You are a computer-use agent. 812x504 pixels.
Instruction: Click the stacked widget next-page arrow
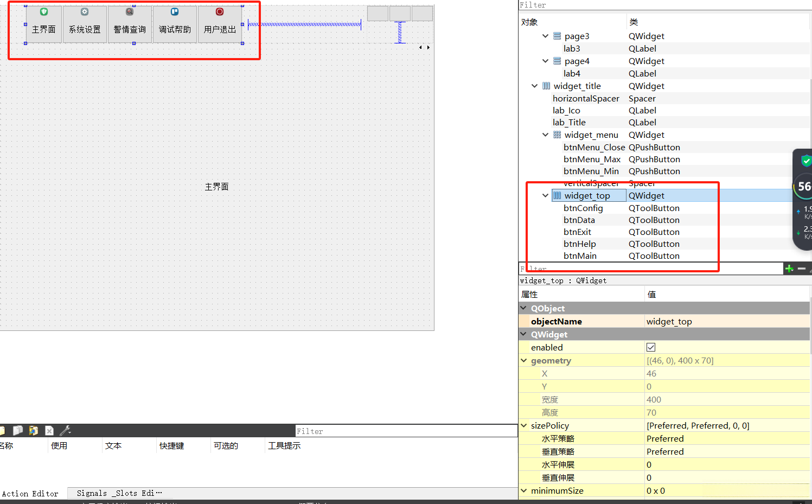pos(429,48)
